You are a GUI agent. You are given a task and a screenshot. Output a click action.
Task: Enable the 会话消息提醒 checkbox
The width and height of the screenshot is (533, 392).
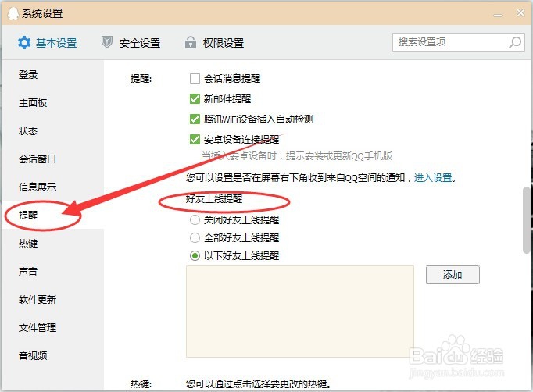[195, 78]
